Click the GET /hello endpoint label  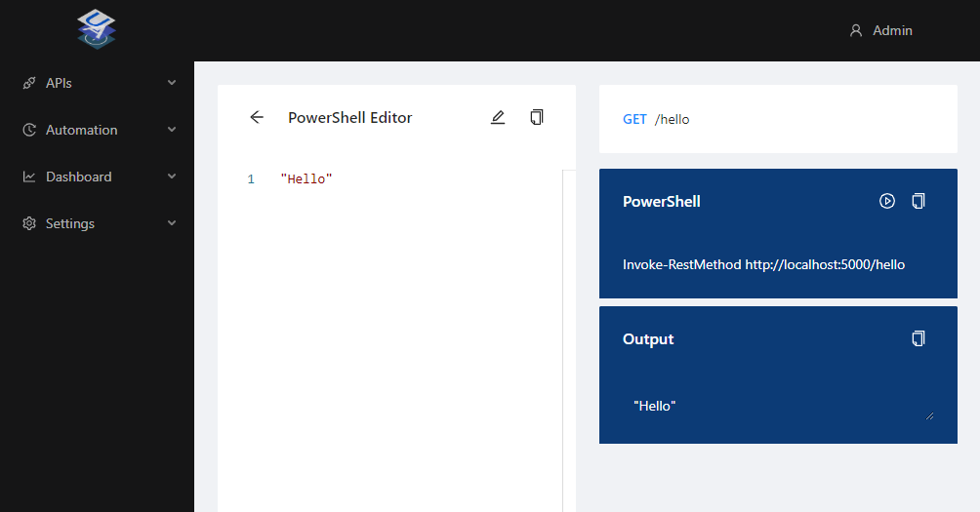[x=656, y=119]
